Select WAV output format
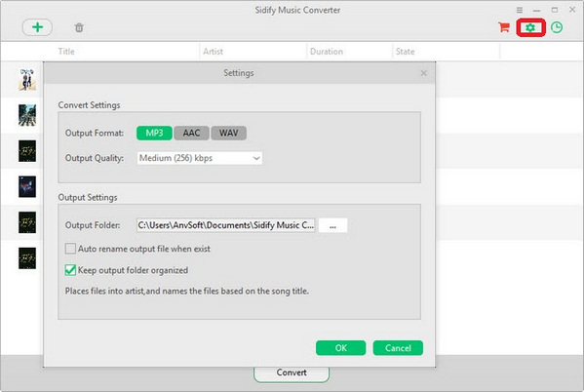Image resolution: width=584 pixels, height=392 pixels. pos(229,133)
